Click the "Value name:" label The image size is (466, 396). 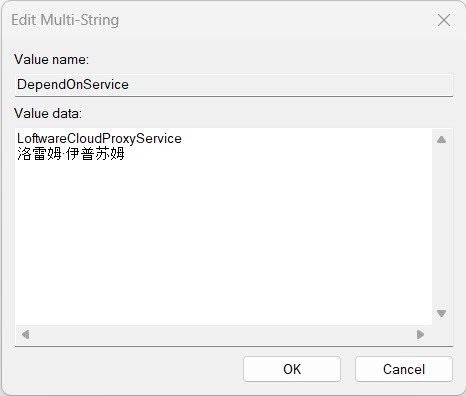(x=51, y=60)
